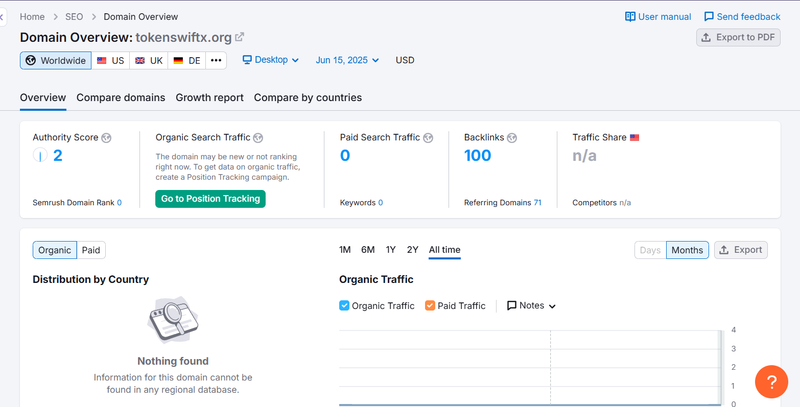Switch to Compare domains tab
800x407 pixels.
pyautogui.click(x=121, y=97)
